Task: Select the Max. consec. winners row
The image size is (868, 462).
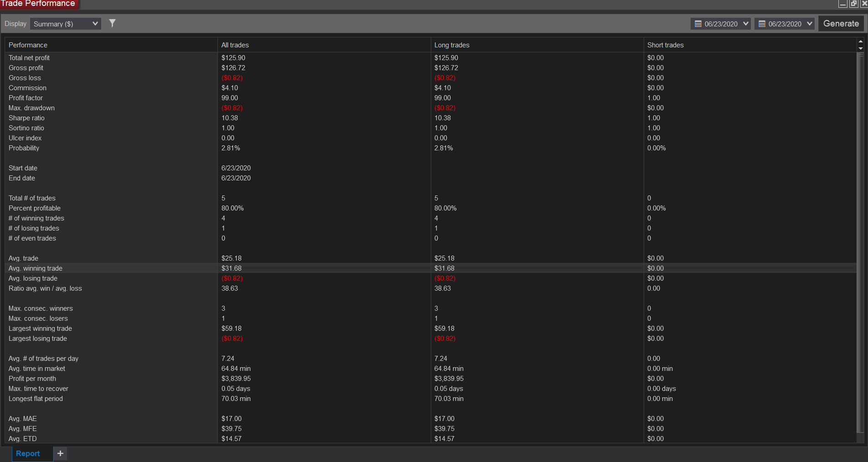Action: pos(430,308)
